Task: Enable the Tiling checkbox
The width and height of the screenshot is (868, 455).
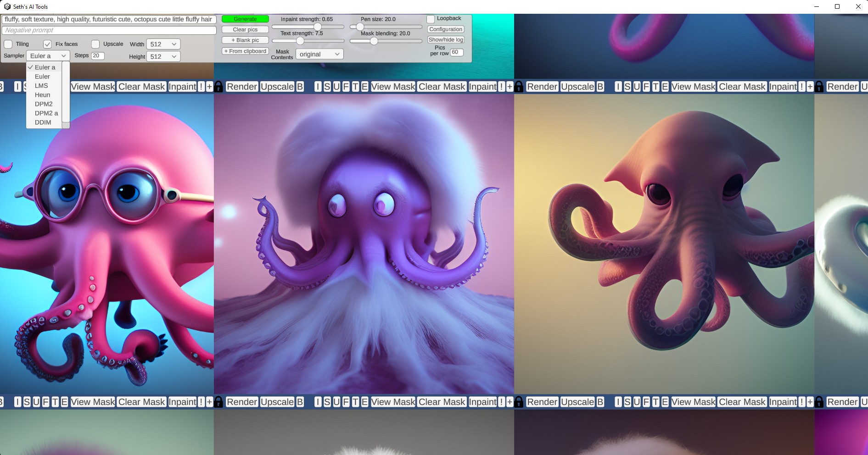Action: coord(8,44)
